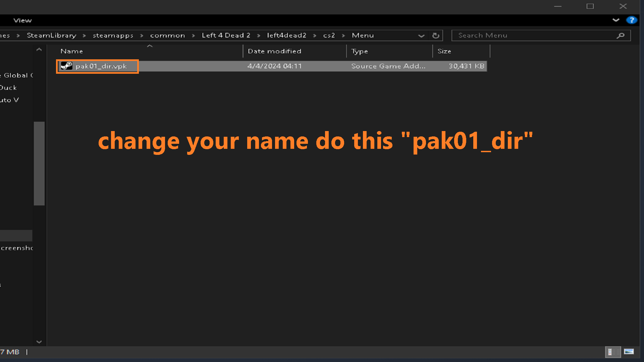
Task: Sort files by the Type column header
Action: click(360, 51)
